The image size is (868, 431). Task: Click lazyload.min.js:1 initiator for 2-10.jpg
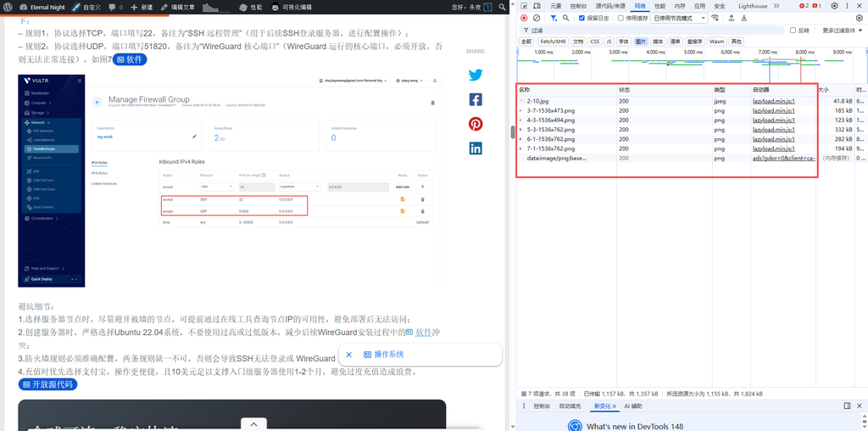point(773,101)
